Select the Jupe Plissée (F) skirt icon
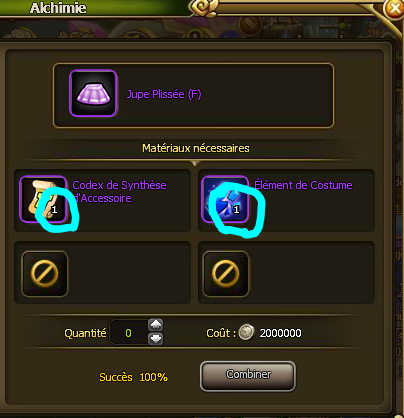The height and width of the screenshot is (418, 404). pyautogui.click(x=93, y=93)
